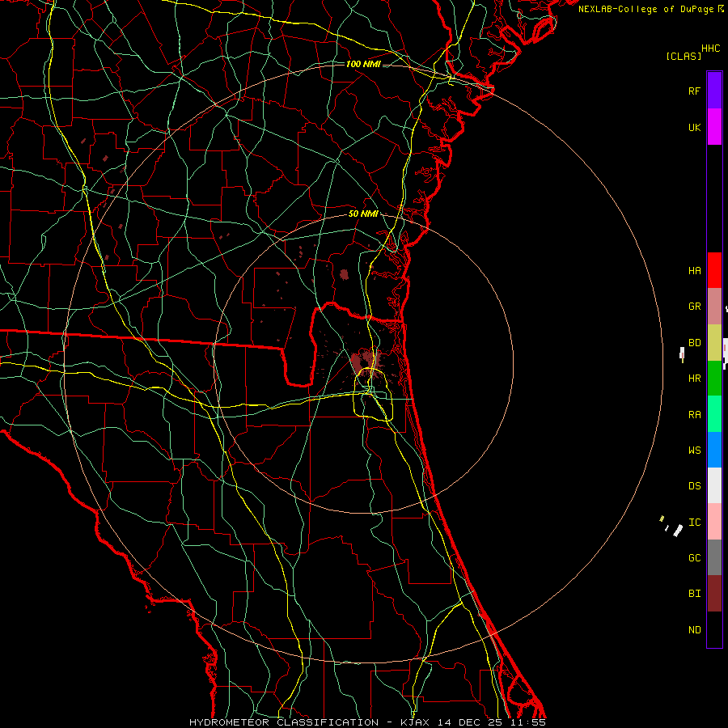Click the blue WS legend swatch

point(714,450)
